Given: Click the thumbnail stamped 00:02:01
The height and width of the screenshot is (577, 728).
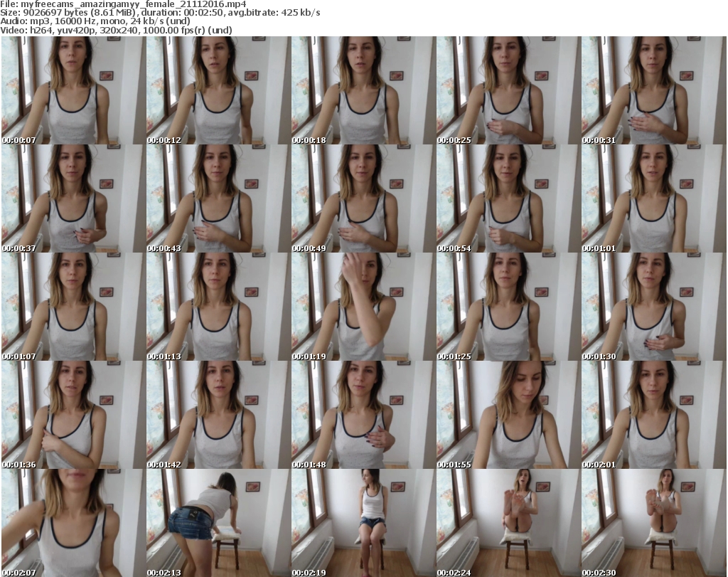Looking at the screenshot, I should point(653,415).
